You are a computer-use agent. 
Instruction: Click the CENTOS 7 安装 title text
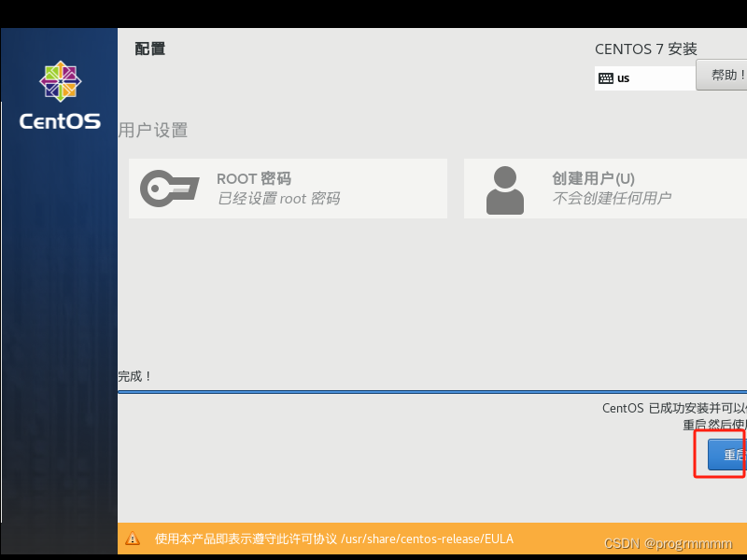pos(646,49)
